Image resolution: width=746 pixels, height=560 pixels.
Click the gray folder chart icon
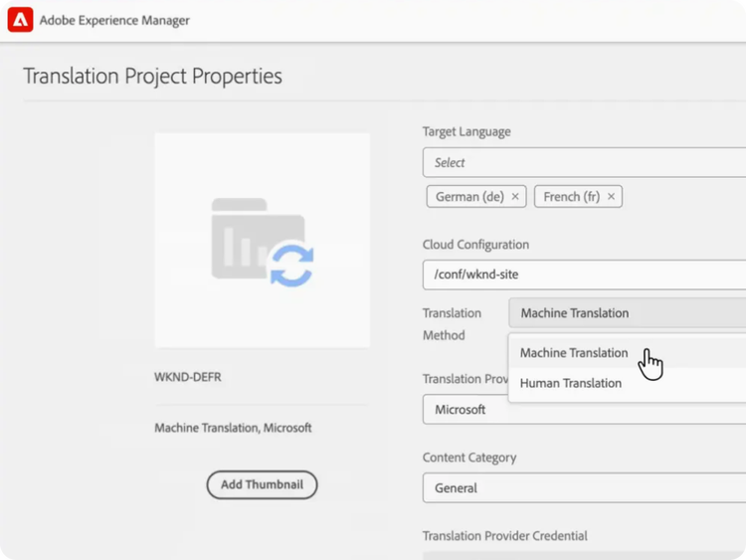pyautogui.click(x=240, y=237)
